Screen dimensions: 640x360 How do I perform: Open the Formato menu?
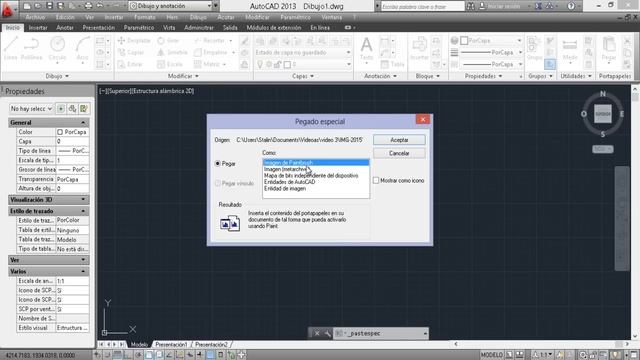click(144, 17)
